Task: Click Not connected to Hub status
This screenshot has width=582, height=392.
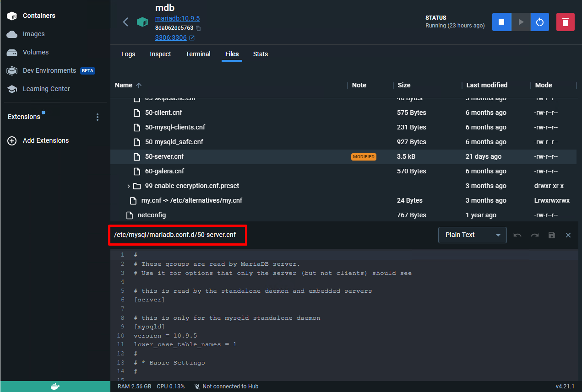Action: (226, 387)
